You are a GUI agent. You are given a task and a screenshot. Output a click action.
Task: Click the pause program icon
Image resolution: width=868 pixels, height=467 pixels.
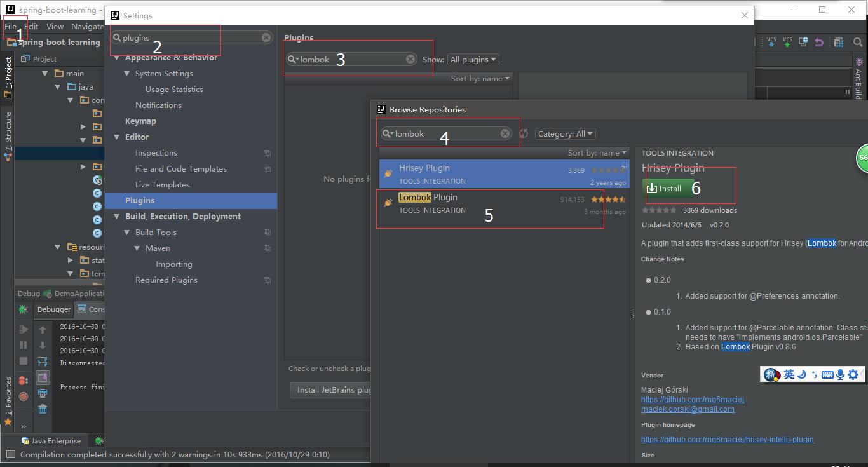[24, 345]
